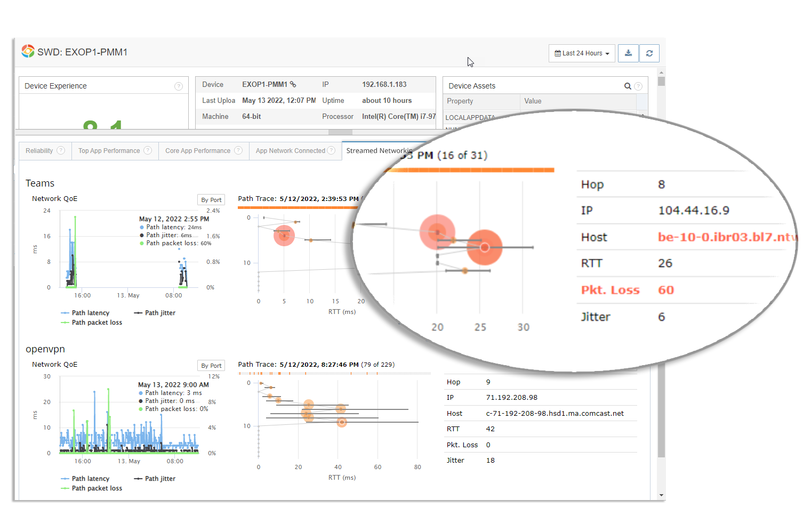803x532 pixels.
Task: Click the Top App Performance help icon
Action: [148, 151]
